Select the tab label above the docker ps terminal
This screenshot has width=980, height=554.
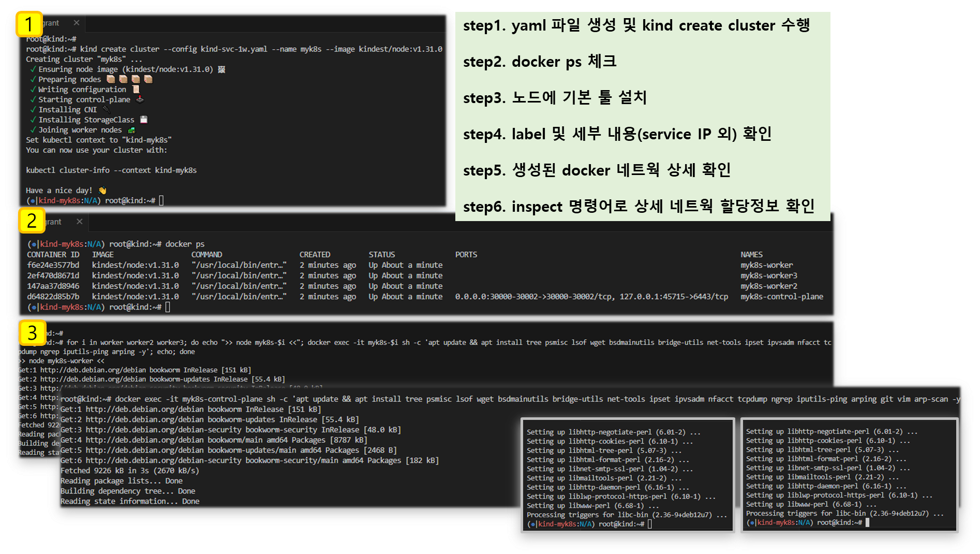[x=53, y=222]
